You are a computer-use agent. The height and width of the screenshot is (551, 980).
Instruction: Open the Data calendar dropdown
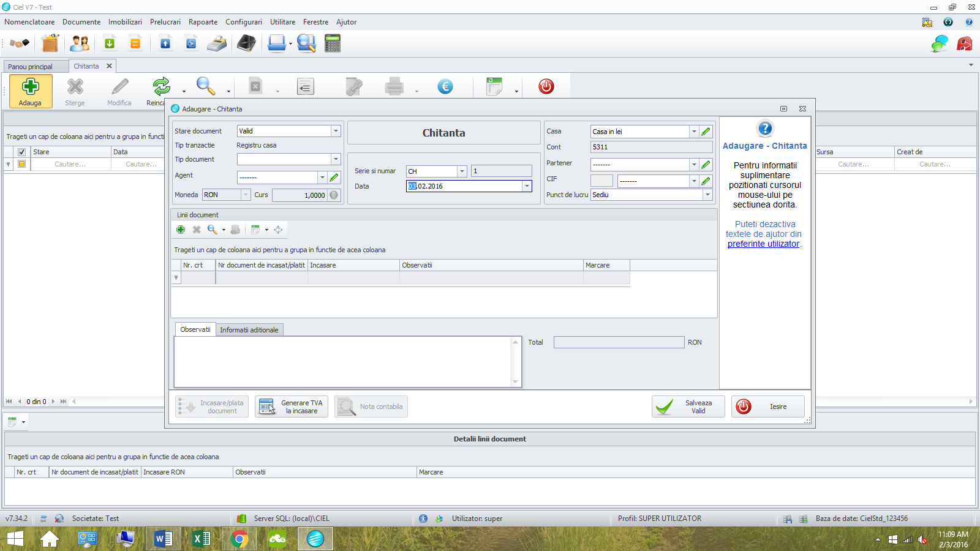527,186
